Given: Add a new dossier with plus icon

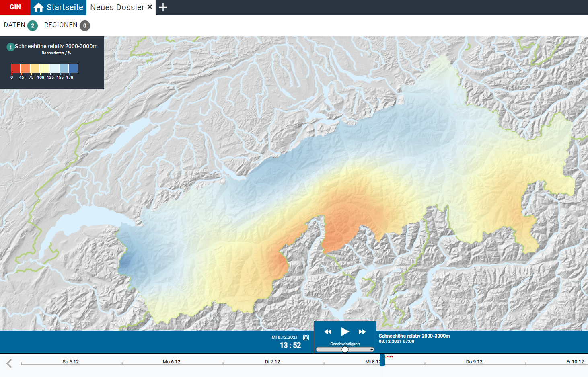Looking at the screenshot, I should pos(163,7).
